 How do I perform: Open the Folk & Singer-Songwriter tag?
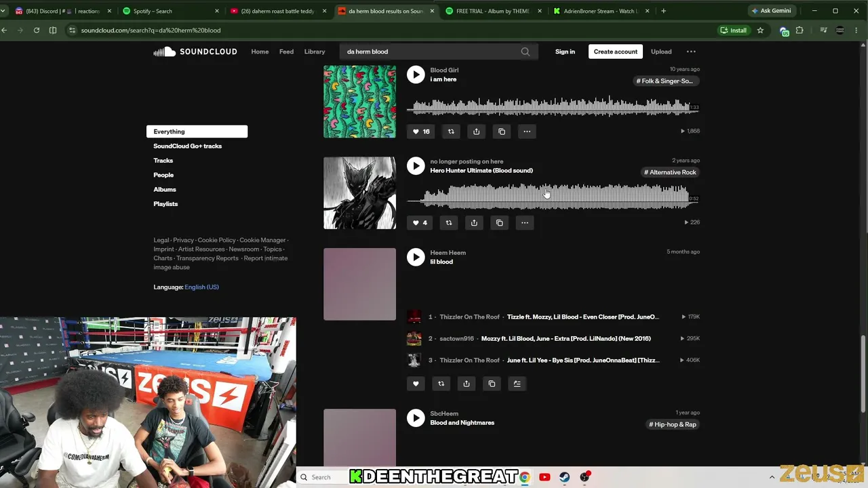(x=665, y=81)
